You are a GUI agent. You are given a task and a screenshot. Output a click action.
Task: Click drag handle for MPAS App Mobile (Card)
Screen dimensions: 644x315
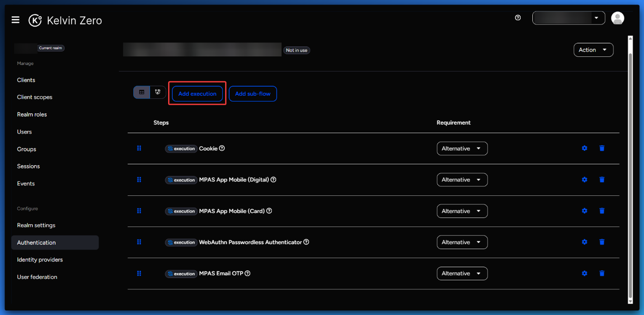pos(139,211)
